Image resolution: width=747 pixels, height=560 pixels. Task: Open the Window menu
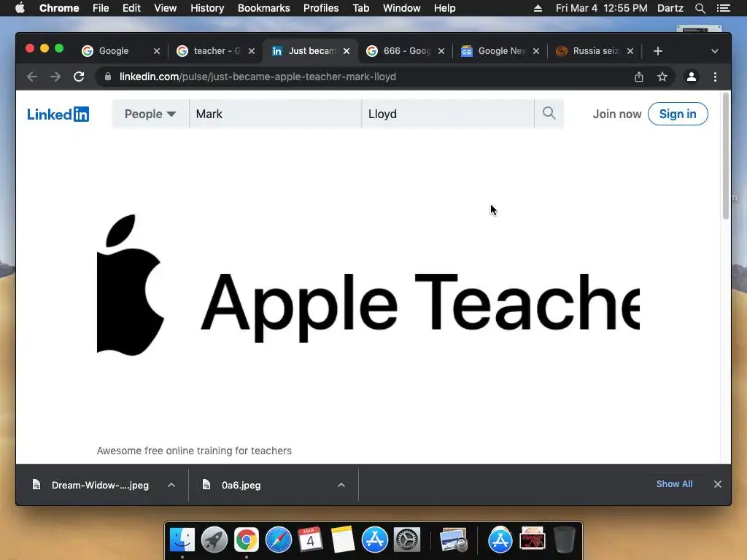click(402, 8)
